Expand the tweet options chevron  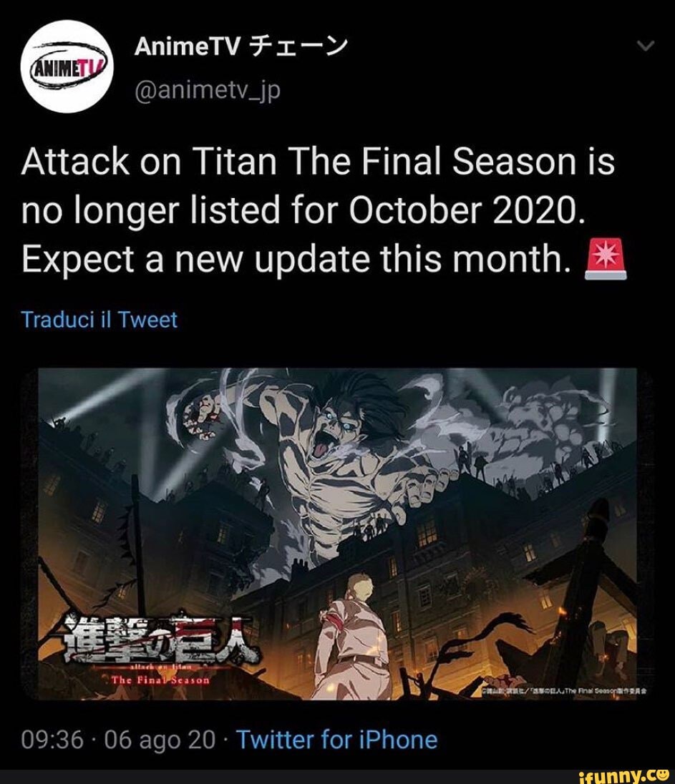pyautogui.click(x=645, y=46)
